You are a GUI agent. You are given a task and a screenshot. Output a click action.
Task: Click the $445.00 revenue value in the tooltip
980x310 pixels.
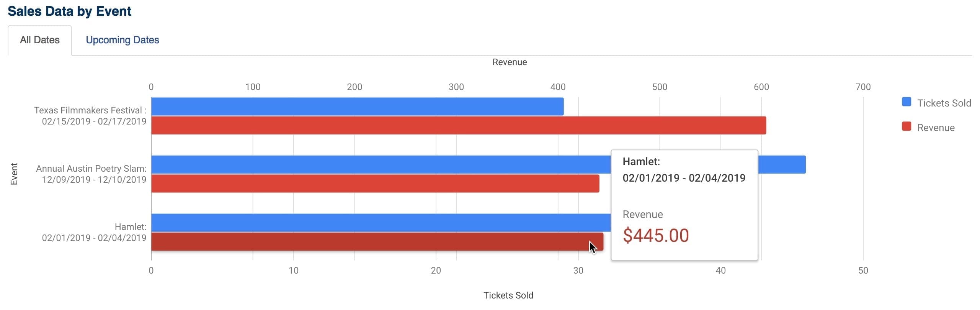[657, 235]
